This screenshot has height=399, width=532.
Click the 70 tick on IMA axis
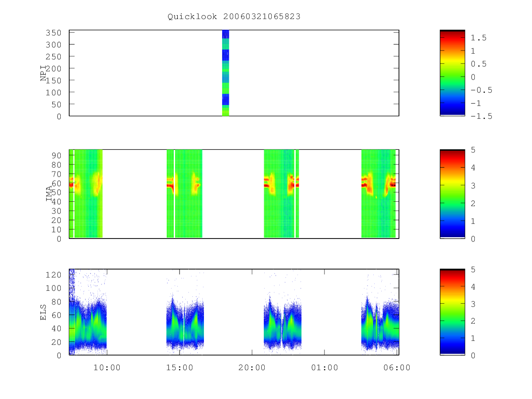56,173
